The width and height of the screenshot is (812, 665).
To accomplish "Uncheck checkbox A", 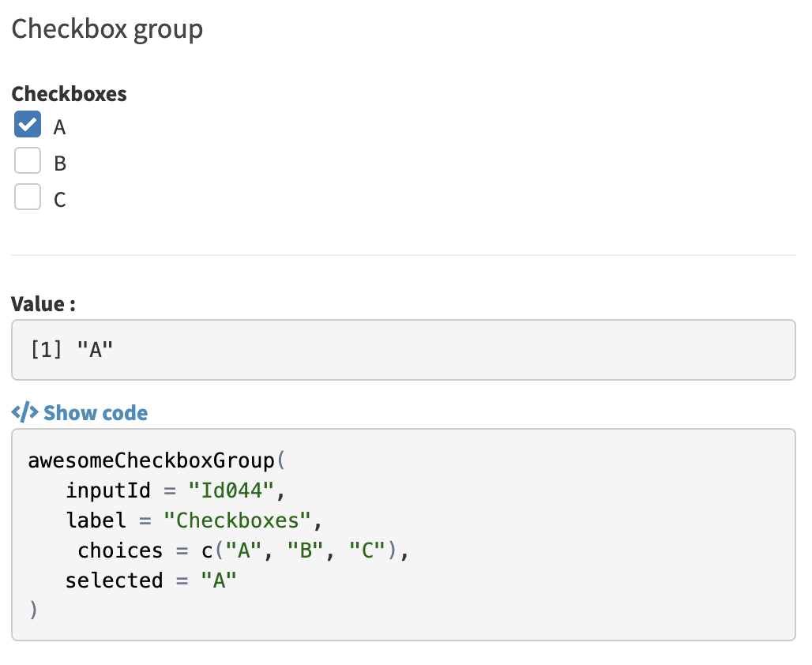I will (x=28, y=124).
